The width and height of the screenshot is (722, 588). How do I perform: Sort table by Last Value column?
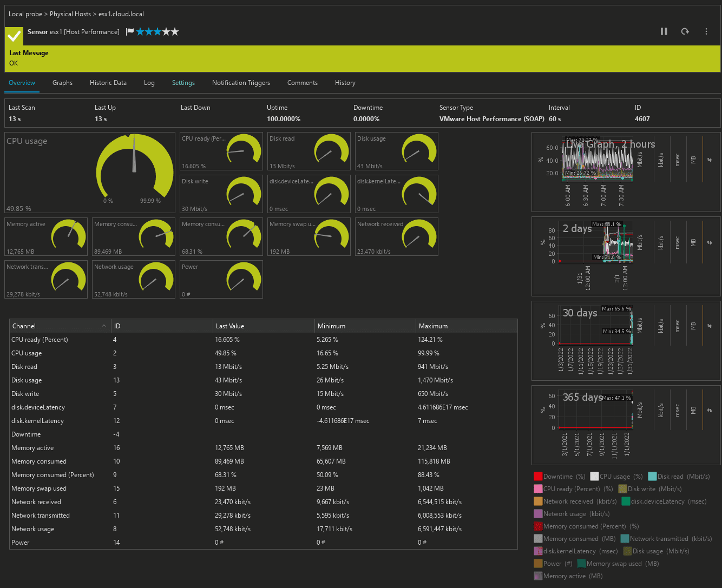tap(230, 326)
